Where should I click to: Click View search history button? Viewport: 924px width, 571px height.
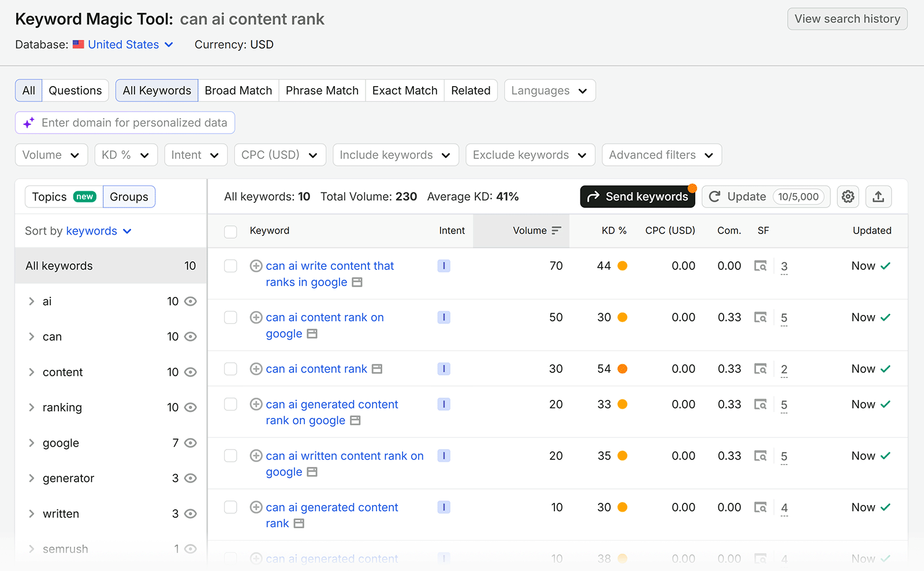(847, 19)
